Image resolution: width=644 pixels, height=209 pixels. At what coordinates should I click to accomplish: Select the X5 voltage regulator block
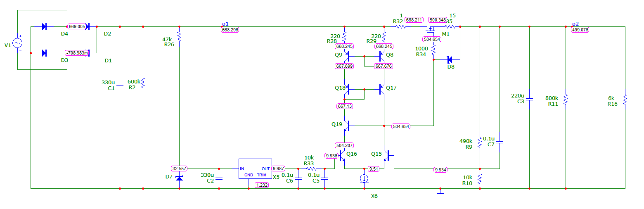(255, 169)
